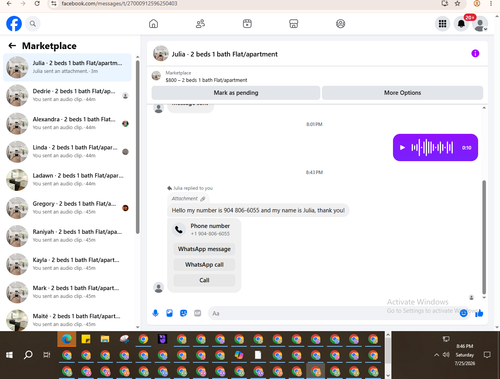Screen dimensions: 500x379
Task: Open Linda conversation in the list
Action: click(67, 152)
